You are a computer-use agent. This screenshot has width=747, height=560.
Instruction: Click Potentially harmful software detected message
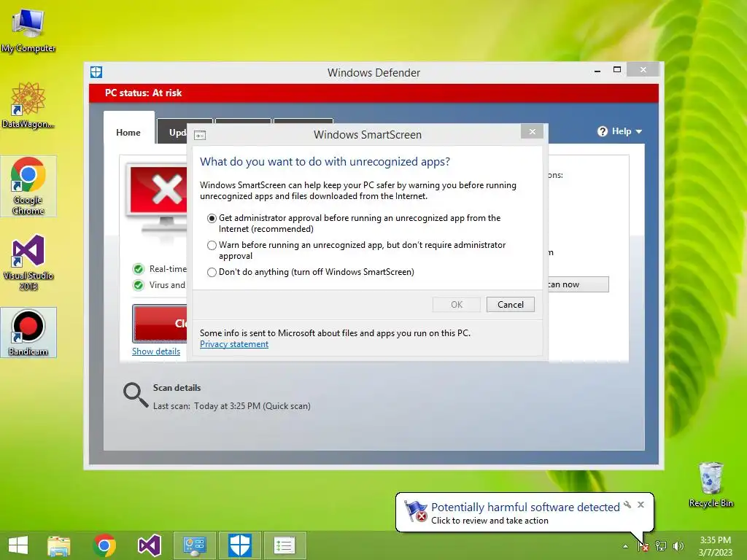point(525,507)
